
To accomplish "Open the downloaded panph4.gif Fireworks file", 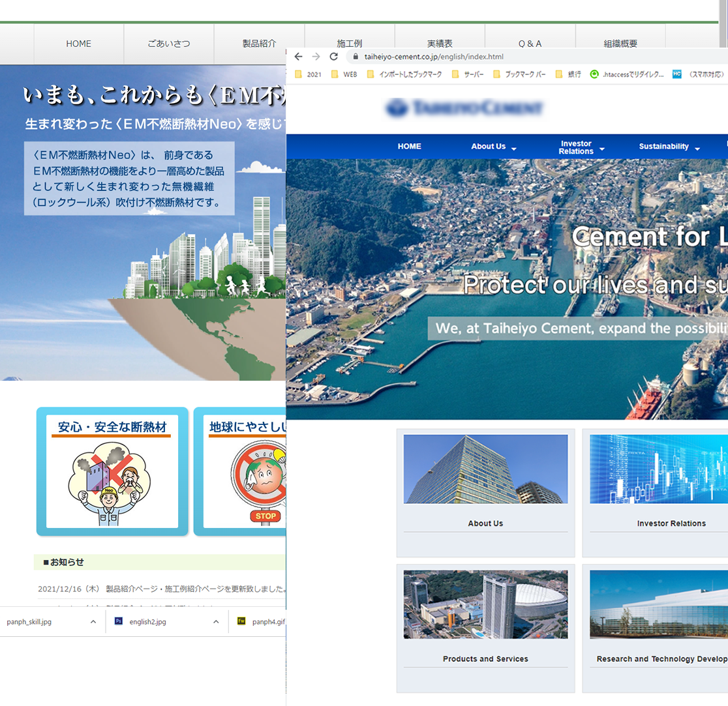I will point(261,621).
